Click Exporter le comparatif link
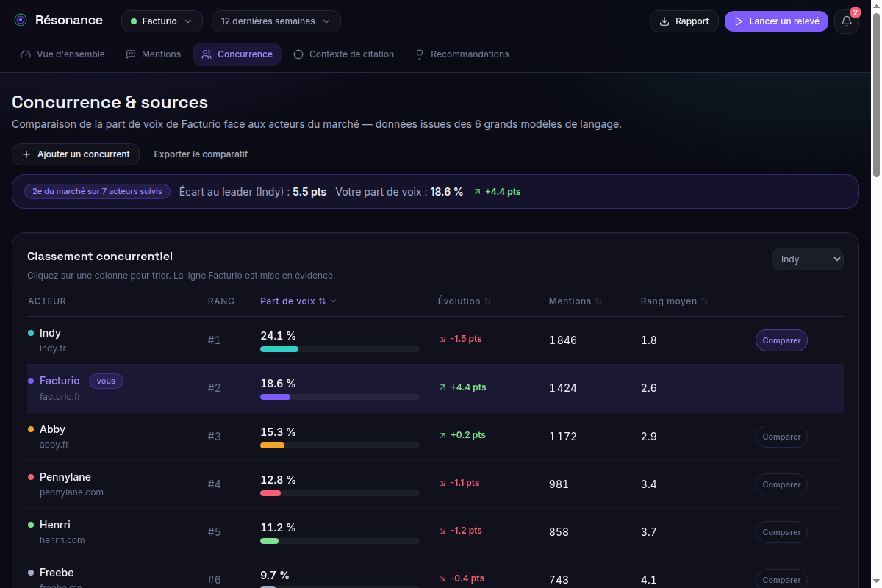The image size is (882, 588). (201, 154)
